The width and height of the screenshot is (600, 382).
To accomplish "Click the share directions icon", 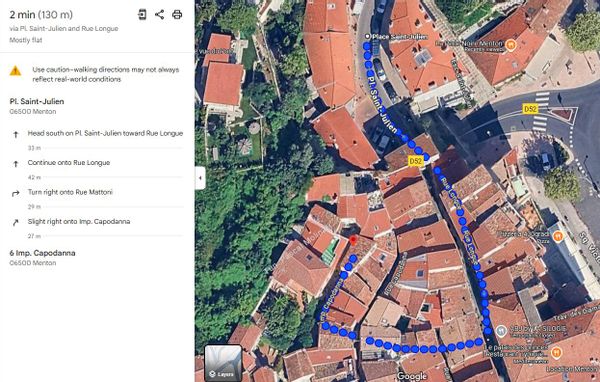I will [160, 15].
